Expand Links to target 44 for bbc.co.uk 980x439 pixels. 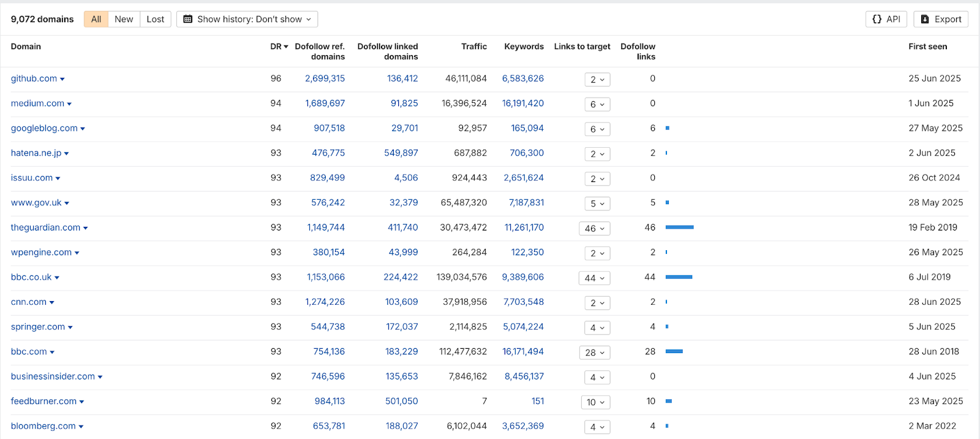[595, 278]
